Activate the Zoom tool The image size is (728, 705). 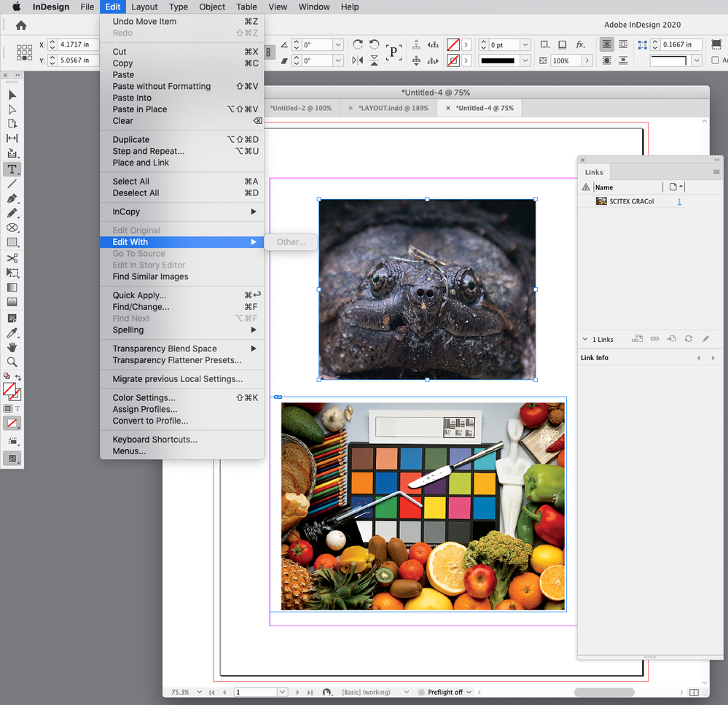pyautogui.click(x=12, y=361)
